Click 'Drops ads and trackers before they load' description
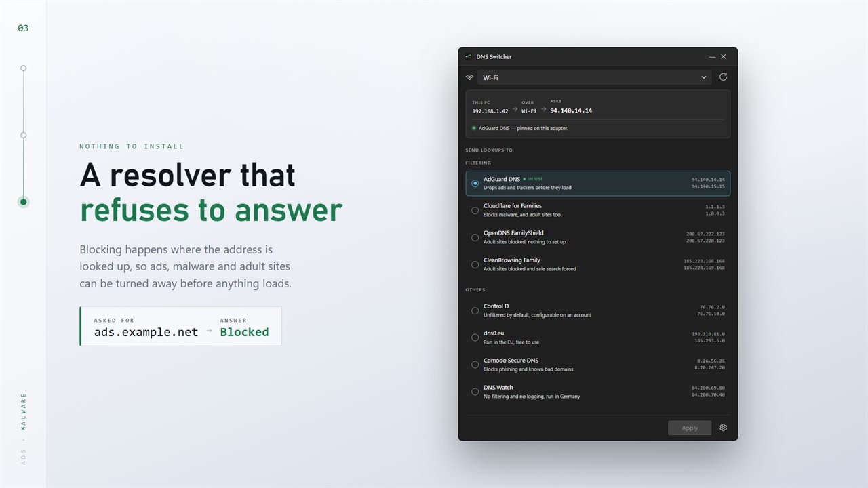 click(528, 188)
